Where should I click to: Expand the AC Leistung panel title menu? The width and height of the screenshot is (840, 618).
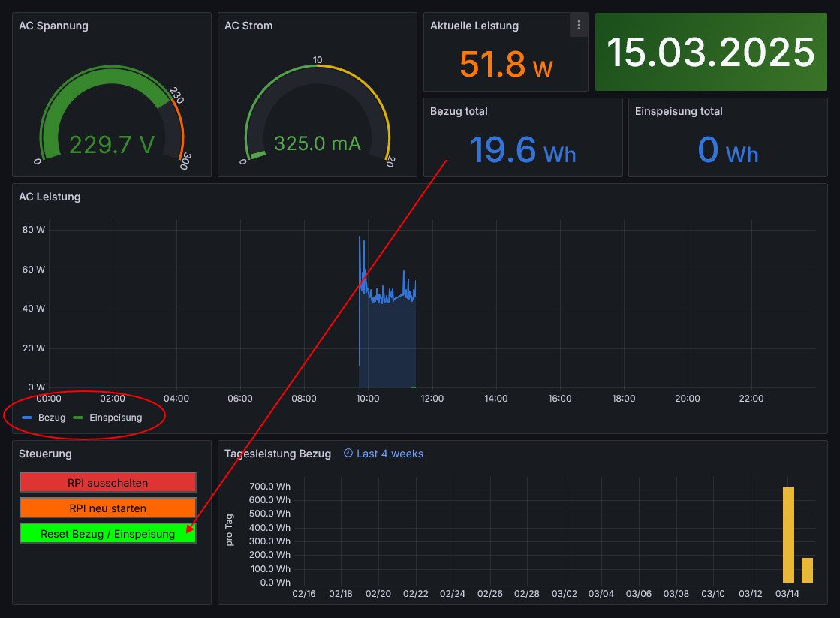50,197
